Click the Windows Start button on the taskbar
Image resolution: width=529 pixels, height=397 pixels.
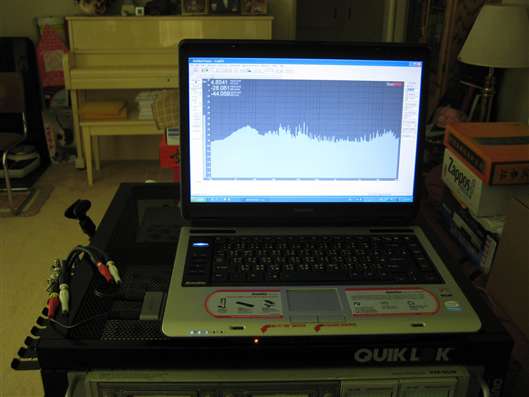[199, 199]
